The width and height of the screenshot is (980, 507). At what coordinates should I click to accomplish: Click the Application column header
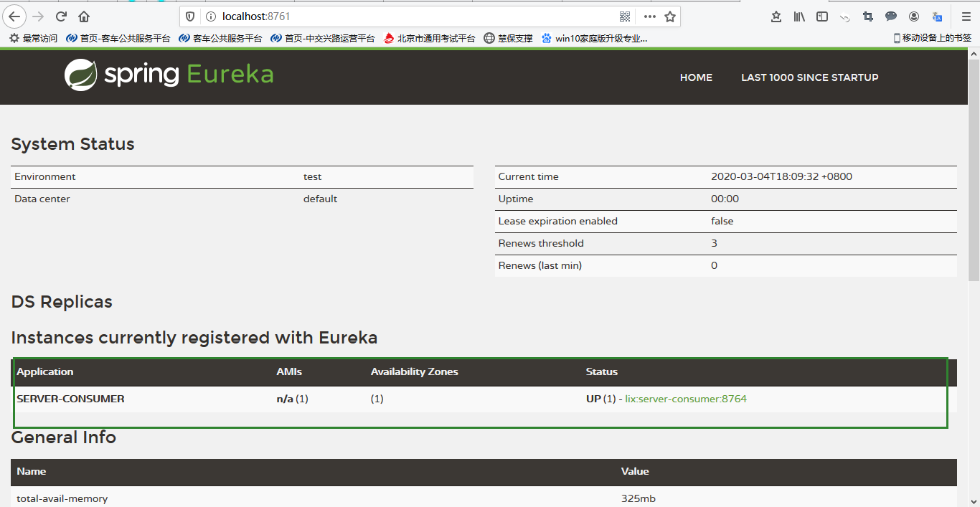point(45,371)
